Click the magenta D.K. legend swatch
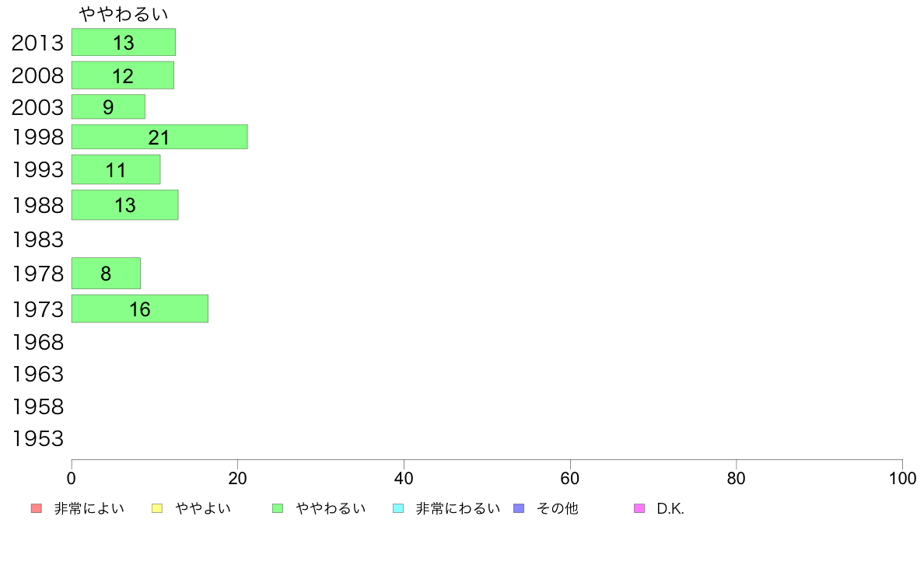The width and height of the screenshot is (924, 572). [639, 508]
